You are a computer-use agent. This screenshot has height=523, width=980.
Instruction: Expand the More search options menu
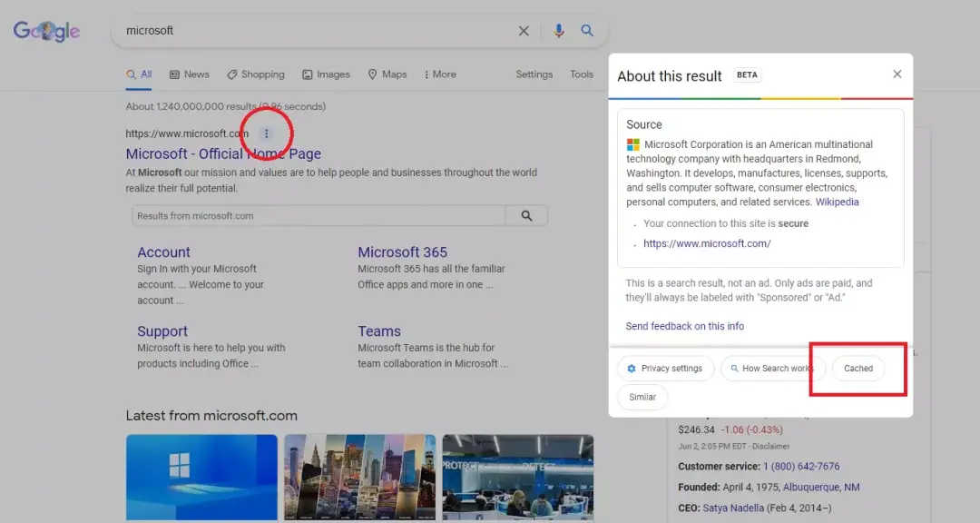pyautogui.click(x=440, y=74)
